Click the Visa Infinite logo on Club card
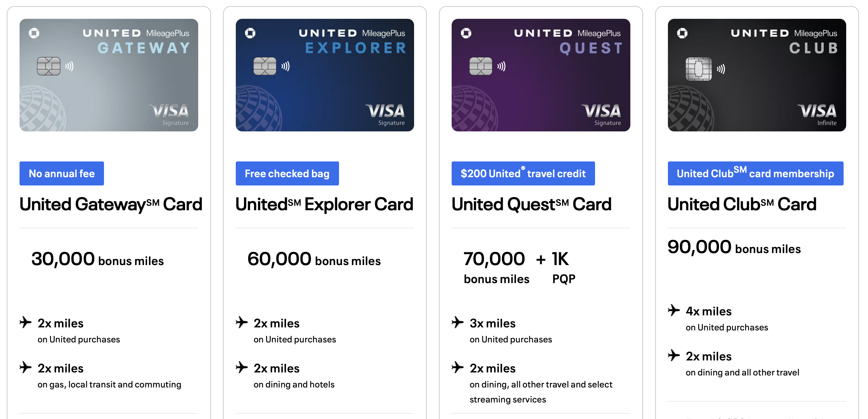This screenshot has width=868, height=419. click(x=817, y=114)
